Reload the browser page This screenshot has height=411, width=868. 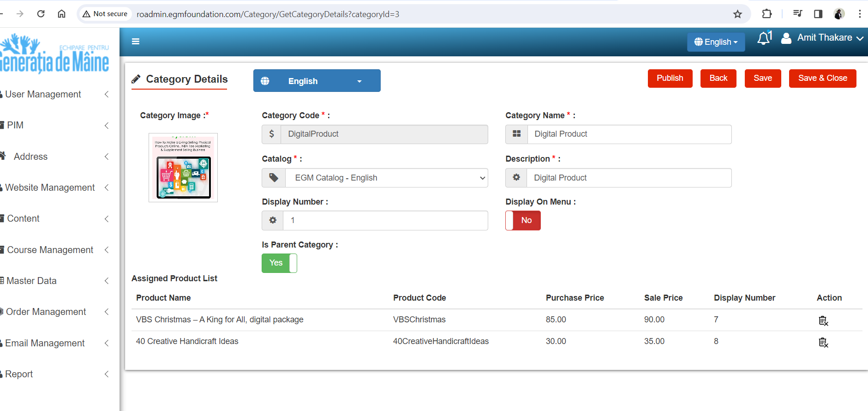coord(41,14)
